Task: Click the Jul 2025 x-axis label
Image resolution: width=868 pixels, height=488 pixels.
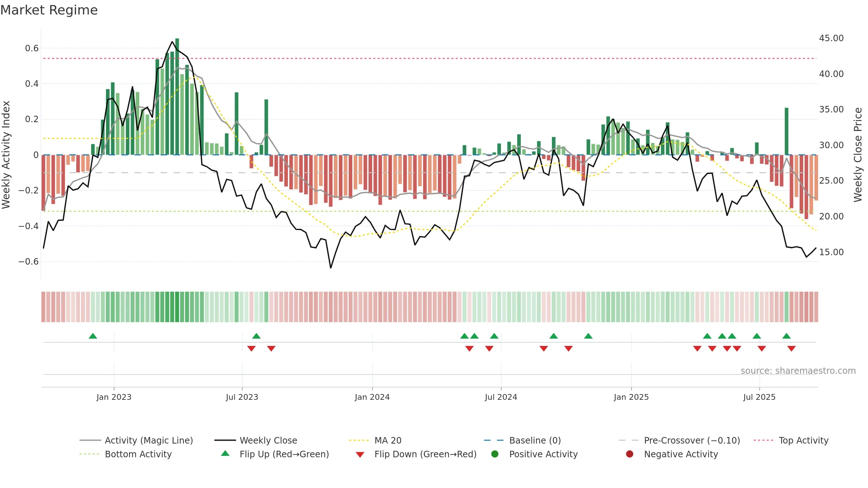Action: point(759,397)
